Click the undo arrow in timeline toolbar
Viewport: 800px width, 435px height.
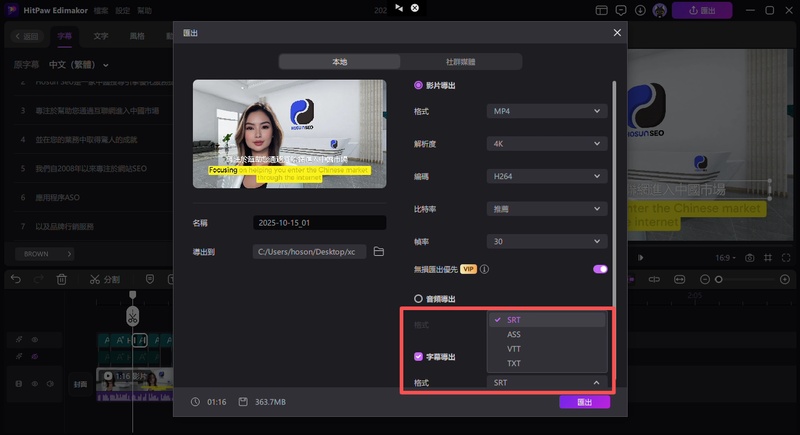[x=16, y=279]
